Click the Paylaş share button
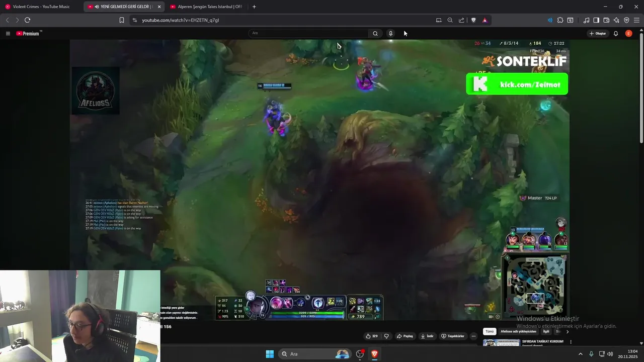Image resolution: width=644 pixels, height=362 pixels. coord(405,336)
